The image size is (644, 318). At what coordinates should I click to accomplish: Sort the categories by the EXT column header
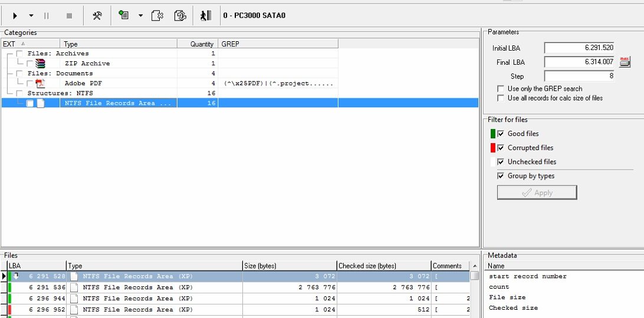click(x=31, y=44)
